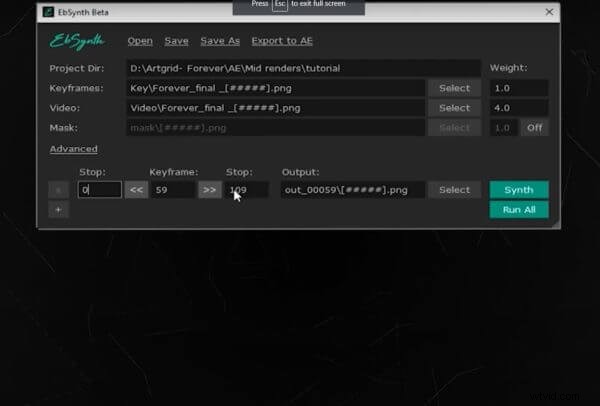Click the disabled Select button for Mask
600x406 pixels.
point(454,128)
